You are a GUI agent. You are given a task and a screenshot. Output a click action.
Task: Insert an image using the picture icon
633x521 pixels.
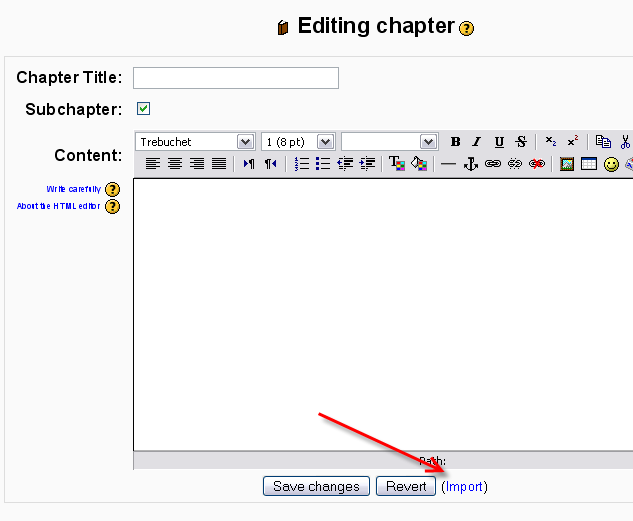[567, 164]
